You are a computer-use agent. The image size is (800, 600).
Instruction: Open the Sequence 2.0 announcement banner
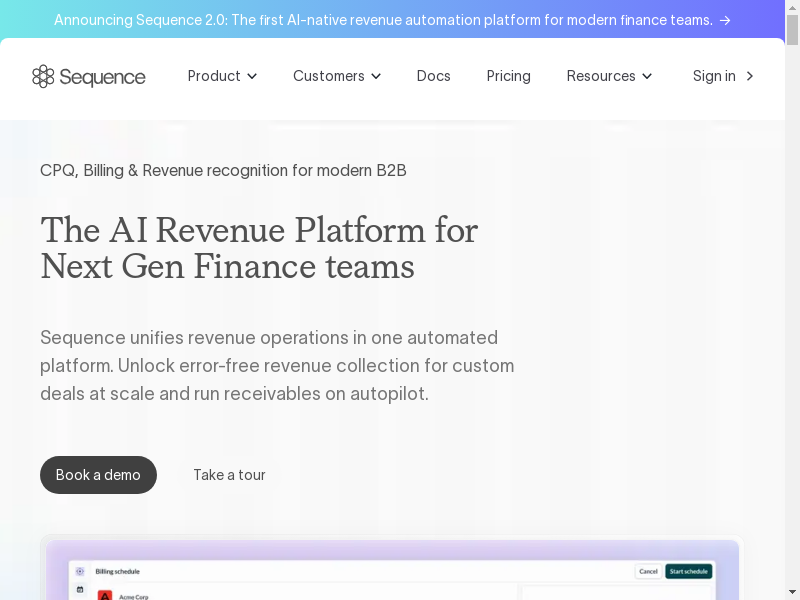[x=383, y=20]
